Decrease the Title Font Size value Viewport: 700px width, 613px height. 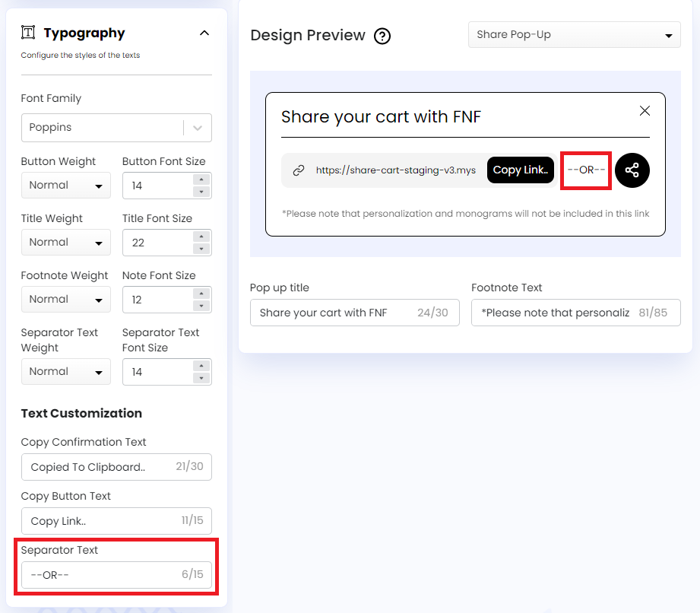(201, 249)
